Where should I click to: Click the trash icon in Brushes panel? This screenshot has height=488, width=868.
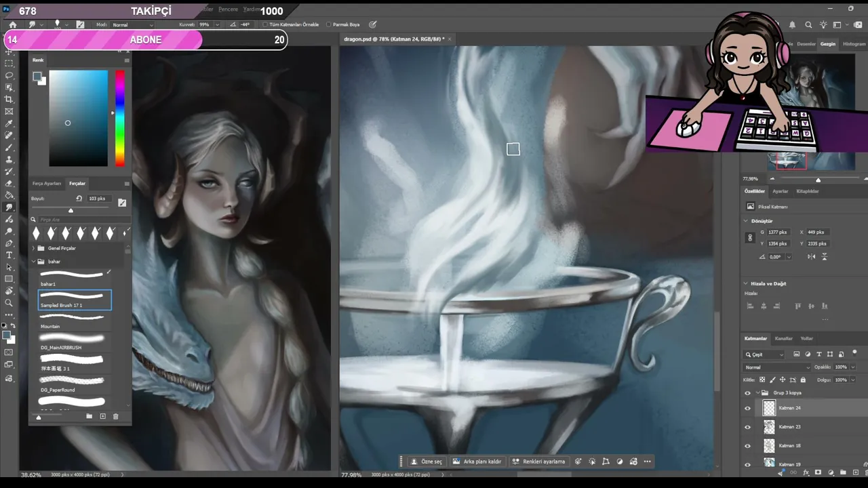click(x=115, y=416)
